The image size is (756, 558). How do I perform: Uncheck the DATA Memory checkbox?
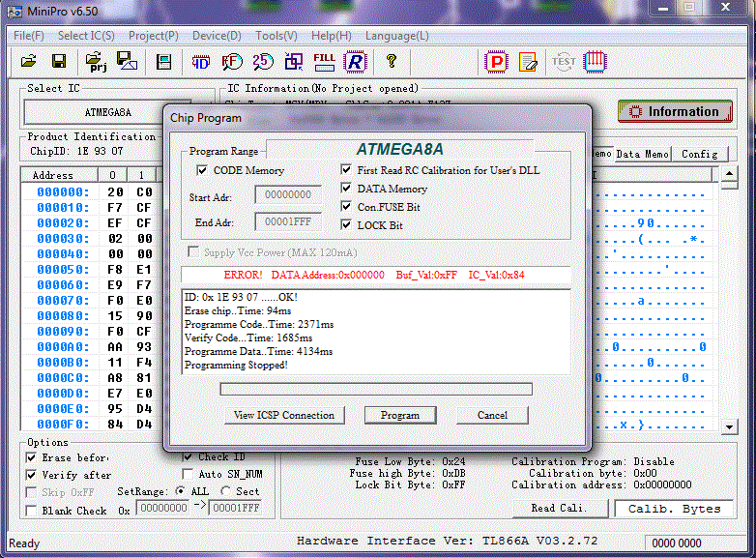click(347, 189)
